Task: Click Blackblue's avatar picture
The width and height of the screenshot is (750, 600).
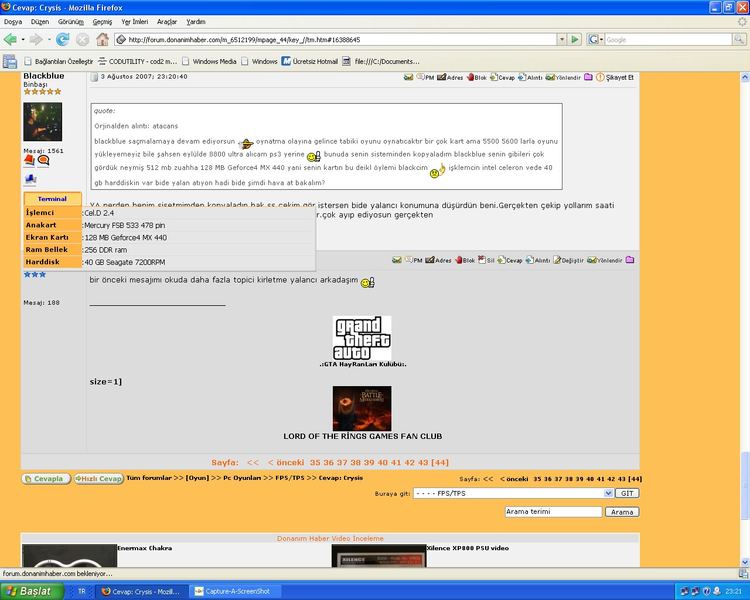Action: tap(43, 122)
